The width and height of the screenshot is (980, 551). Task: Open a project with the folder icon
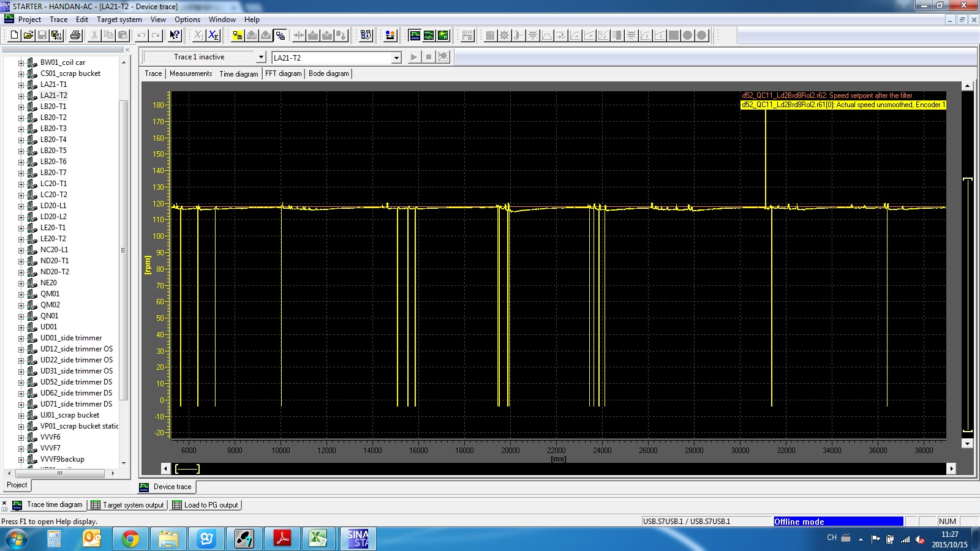(x=28, y=36)
